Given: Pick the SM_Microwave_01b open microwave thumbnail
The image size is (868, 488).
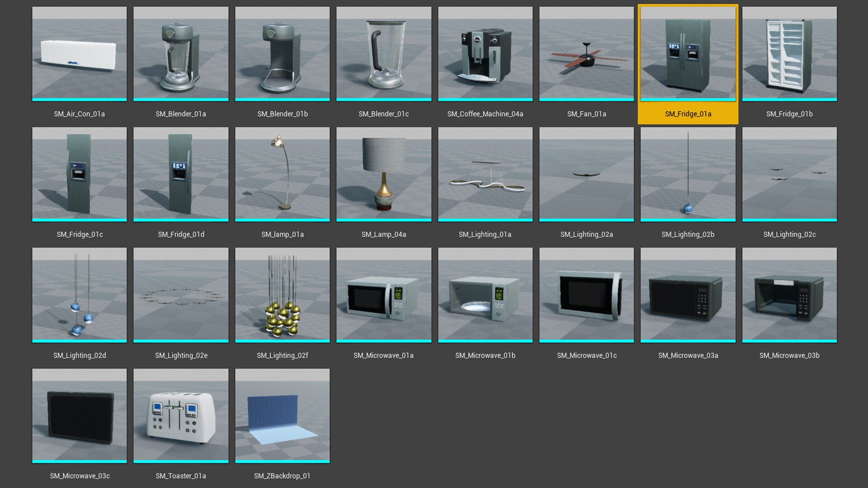Looking at the screenshot, I should pyautogui.click(x=486, y=295).
